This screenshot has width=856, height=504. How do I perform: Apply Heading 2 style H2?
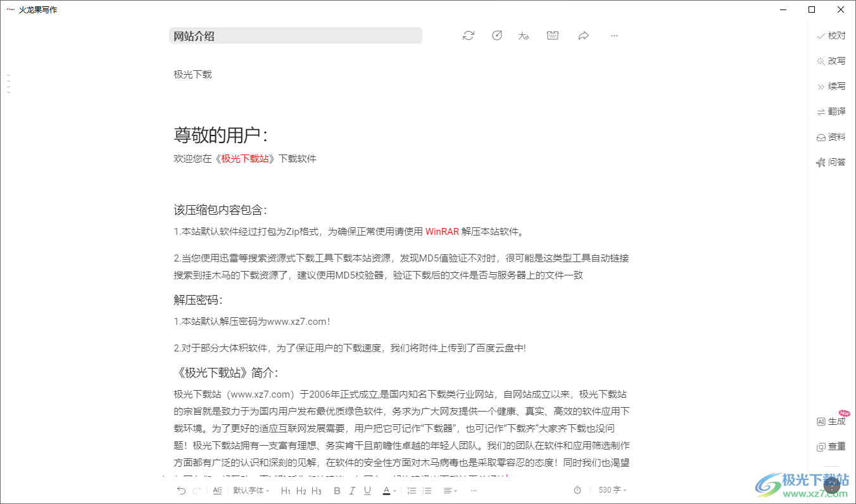click(301, 491)
